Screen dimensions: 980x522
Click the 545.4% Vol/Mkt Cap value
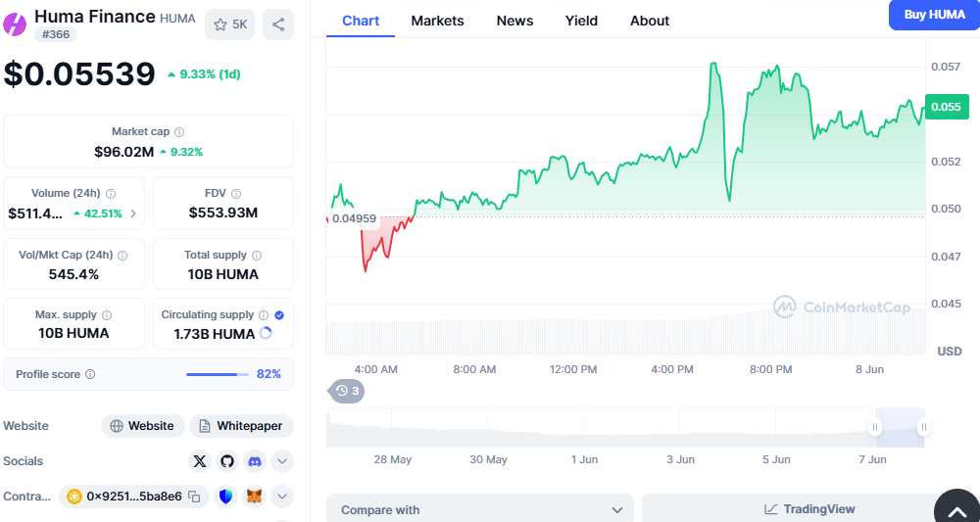pyautogui.click(x=73, y=274)
